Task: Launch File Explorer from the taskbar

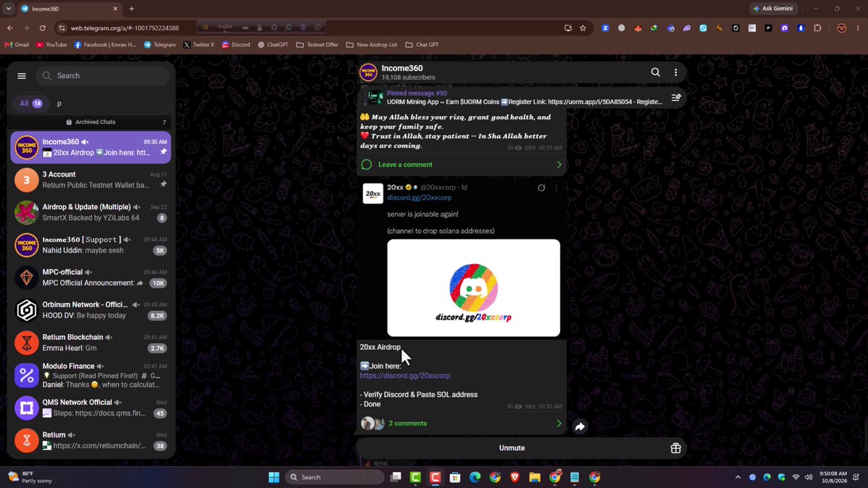Action: [x=535, y=477]
